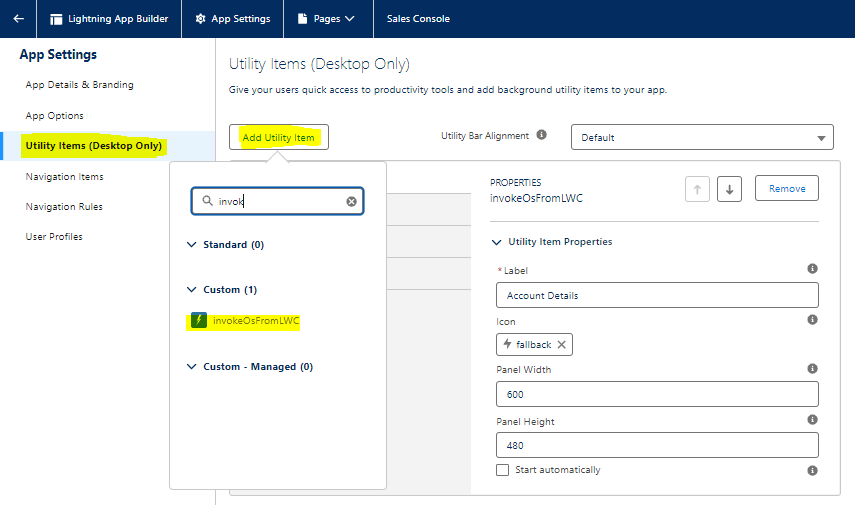Click Utility Bar Alignment info icon
The height and width of the screenshot is (505, 855).
(541, 135)
